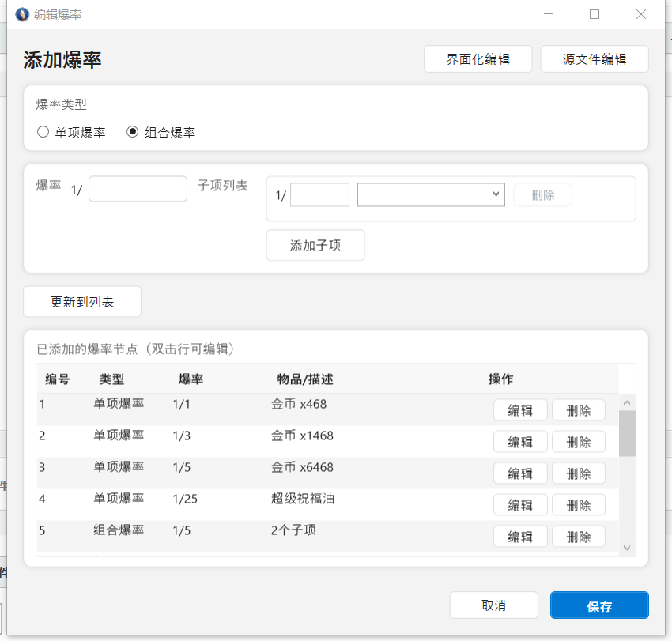Click the app icon in the title bar

pos(22,13)
